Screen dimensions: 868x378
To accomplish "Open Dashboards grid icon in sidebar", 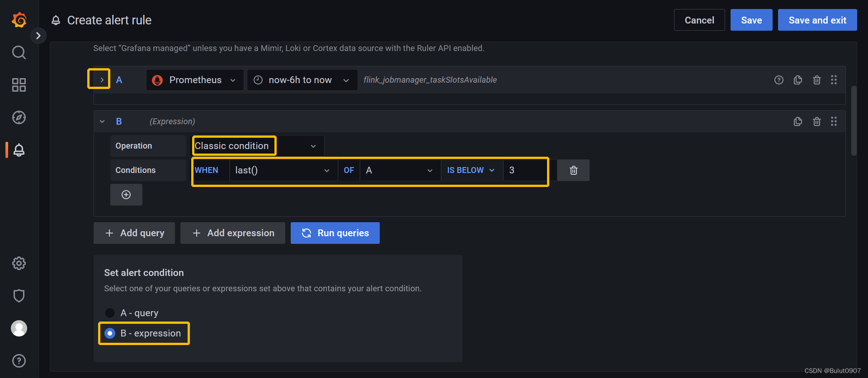I will tap(19, 85).
